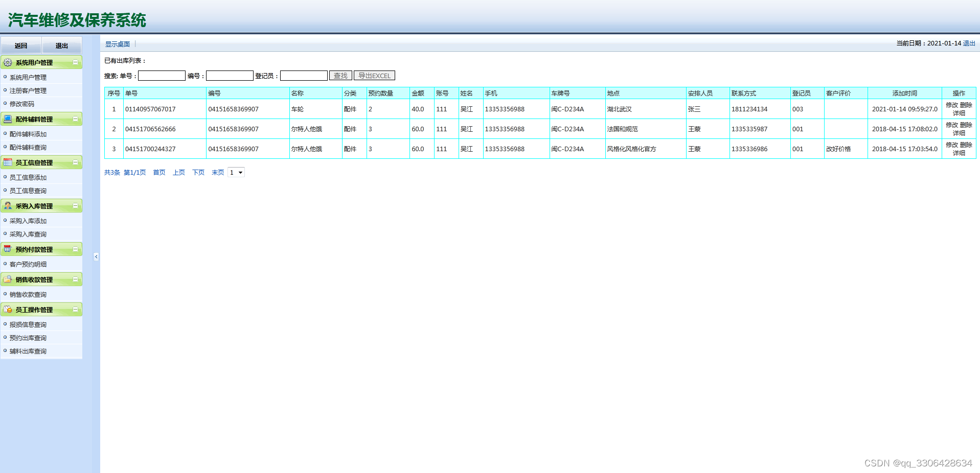Open 修改密码 in the sidebar
The image size is (980, 473).
tap(22, 104)
